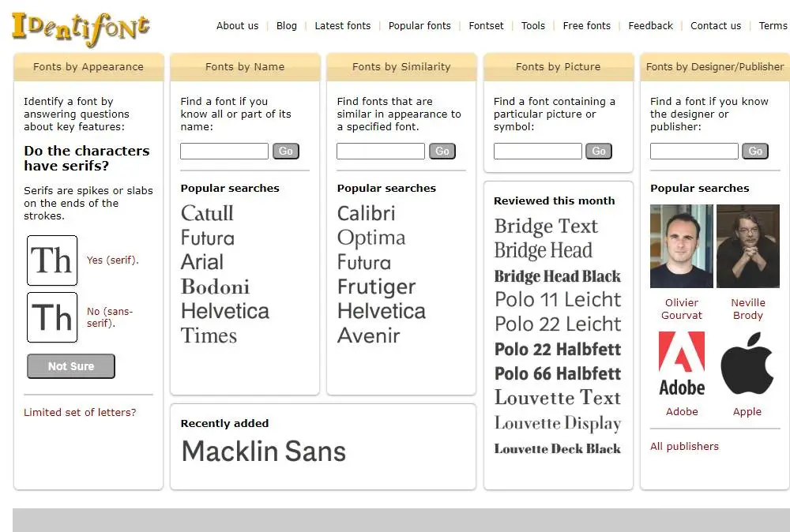Open the Adobe logo publisher icon

[x=682, y=364]
